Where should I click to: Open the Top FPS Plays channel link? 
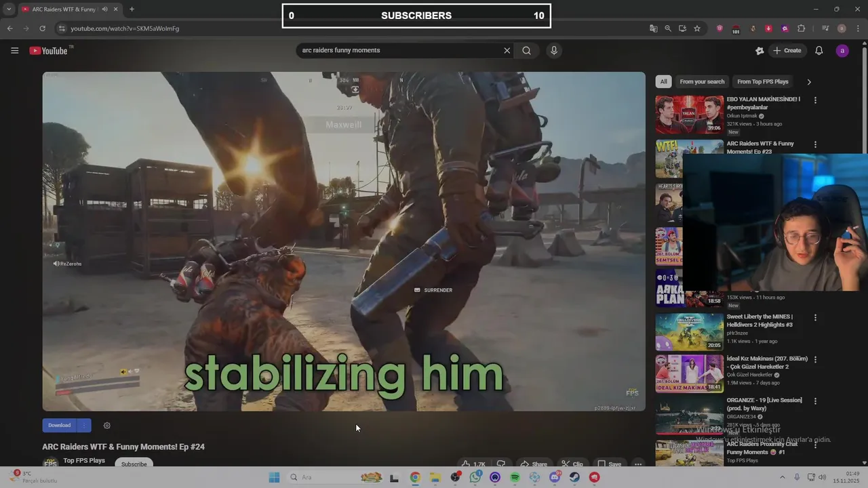84,461
